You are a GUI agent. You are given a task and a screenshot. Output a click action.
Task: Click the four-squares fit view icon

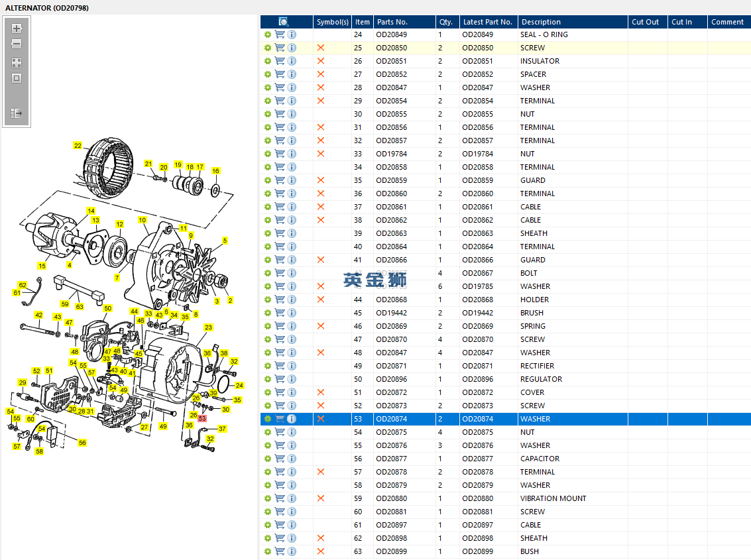click(x=17, y=63)
